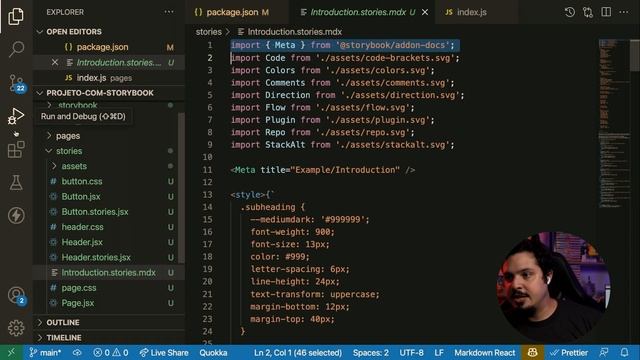Click stories breadcrumb segment
640x360 pixels.
tap(209, 32)
